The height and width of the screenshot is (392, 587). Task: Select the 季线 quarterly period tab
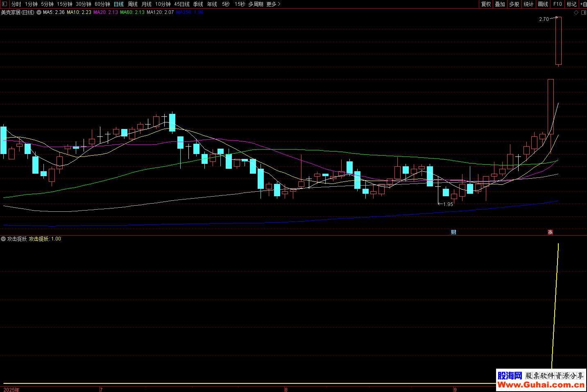pos(198,4)
